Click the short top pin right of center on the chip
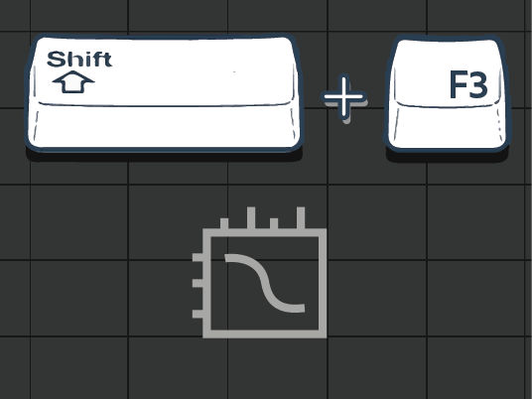Viewport: 532px width, 399px height. point(274,223)
